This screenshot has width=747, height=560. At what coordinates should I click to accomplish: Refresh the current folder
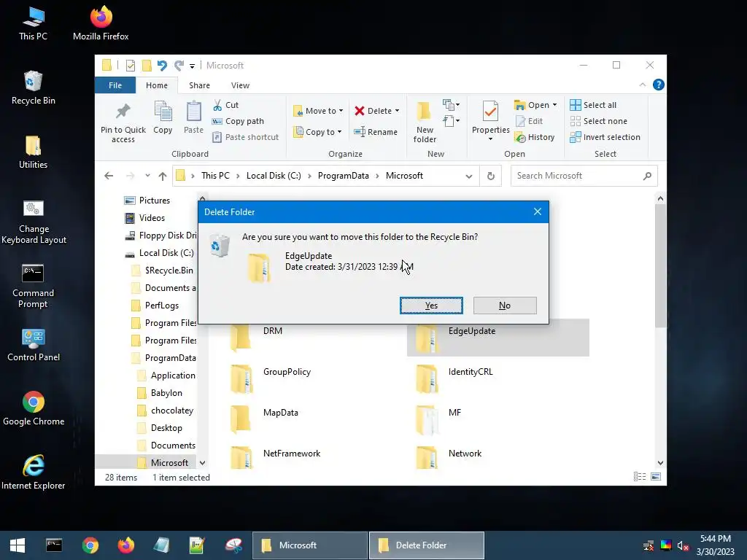click(491, 176)
